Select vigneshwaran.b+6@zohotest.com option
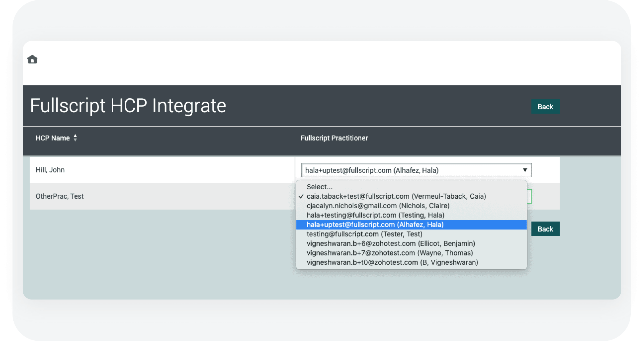Viewport: 644px width, 341px height. [411, 244]
